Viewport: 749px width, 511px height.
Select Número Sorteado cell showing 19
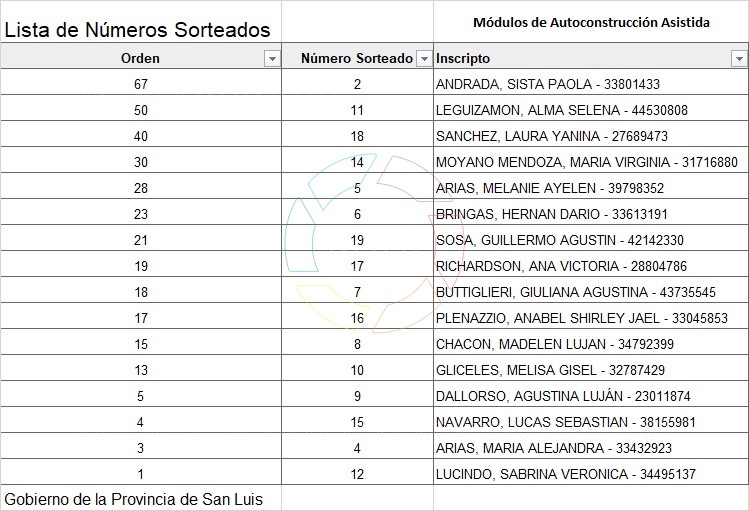tap(357, 240)
